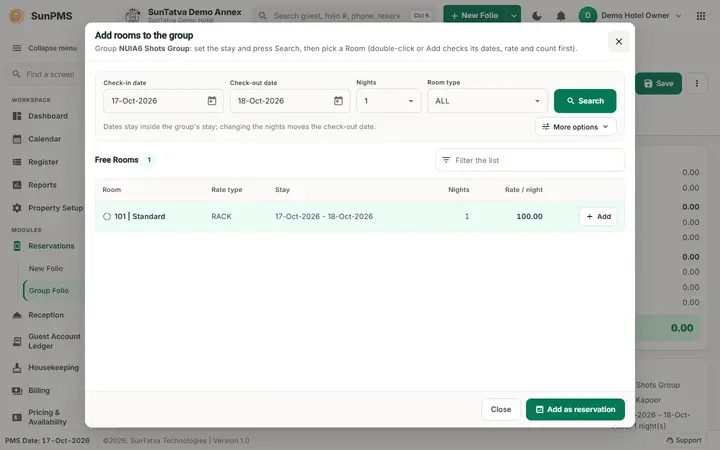
Task: Close the Add rooms dialog with X
Action: pyautogui.click(x=619, y=41)
